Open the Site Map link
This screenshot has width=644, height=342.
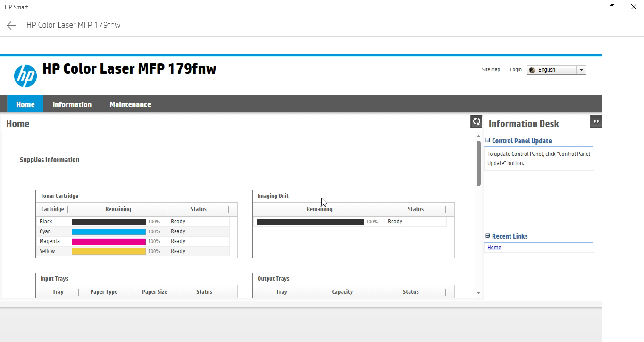click(491, 69)
